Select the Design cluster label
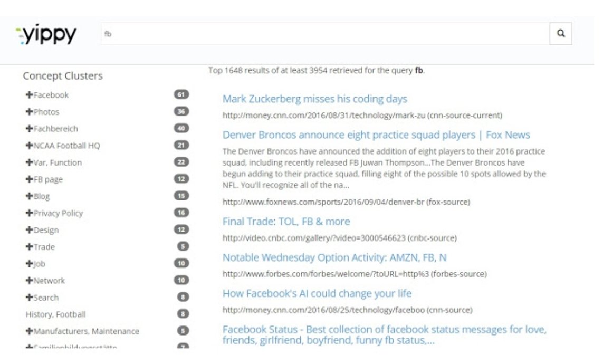This screenshot has height=364, width=603. [x=46, y=230]
